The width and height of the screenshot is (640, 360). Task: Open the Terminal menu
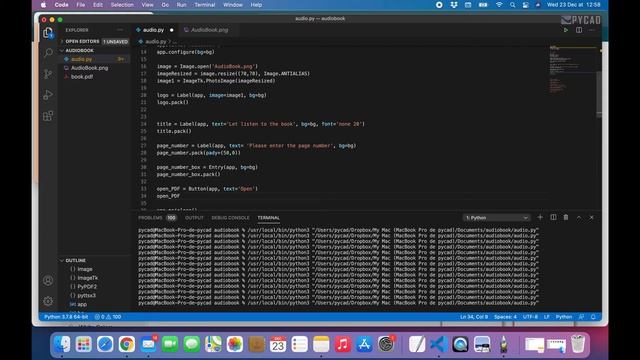click(204, 5)
